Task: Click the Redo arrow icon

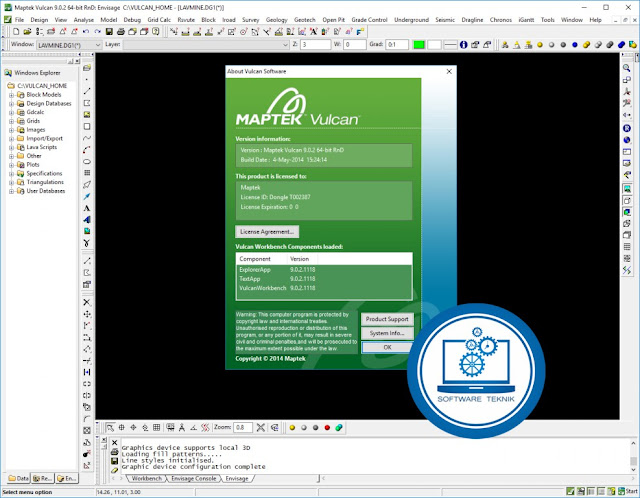Action: [98, 31]
